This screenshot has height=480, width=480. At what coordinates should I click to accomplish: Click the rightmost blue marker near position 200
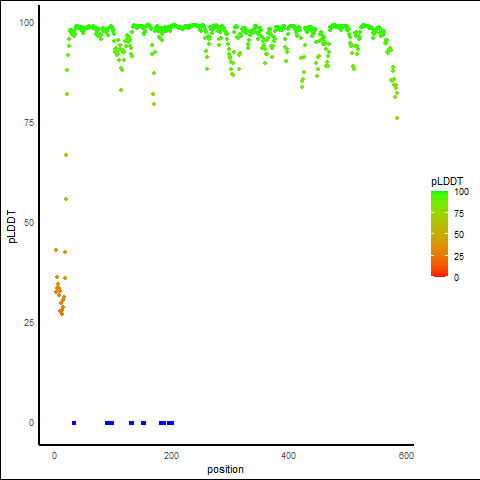pyautogui.click(x=171, y=423)
